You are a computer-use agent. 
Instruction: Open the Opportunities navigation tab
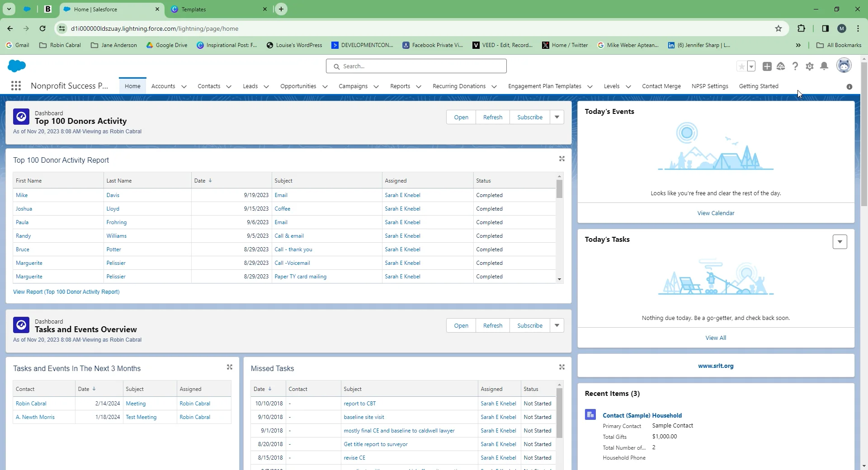(298, 86)
